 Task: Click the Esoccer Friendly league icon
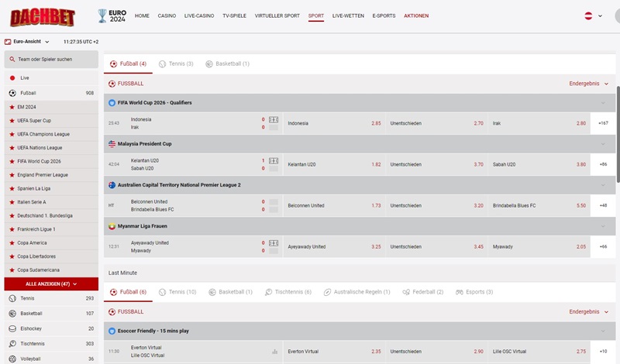(x=112, y=331)
